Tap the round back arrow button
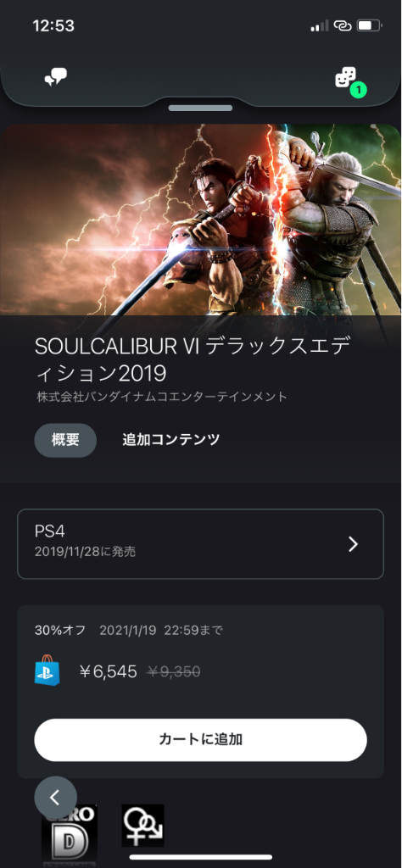The width and height of the screenshot is (402, 868). click(x=55, y=797)
